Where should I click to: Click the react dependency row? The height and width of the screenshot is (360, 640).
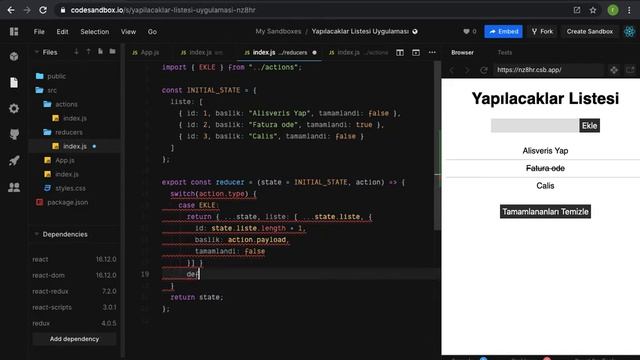click(74, 259)
